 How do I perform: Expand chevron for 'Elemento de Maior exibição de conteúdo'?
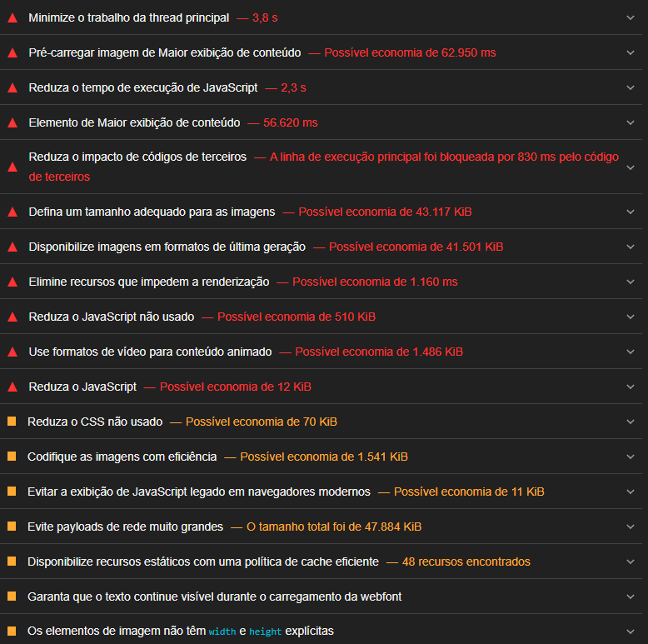(x=631, y=122)
